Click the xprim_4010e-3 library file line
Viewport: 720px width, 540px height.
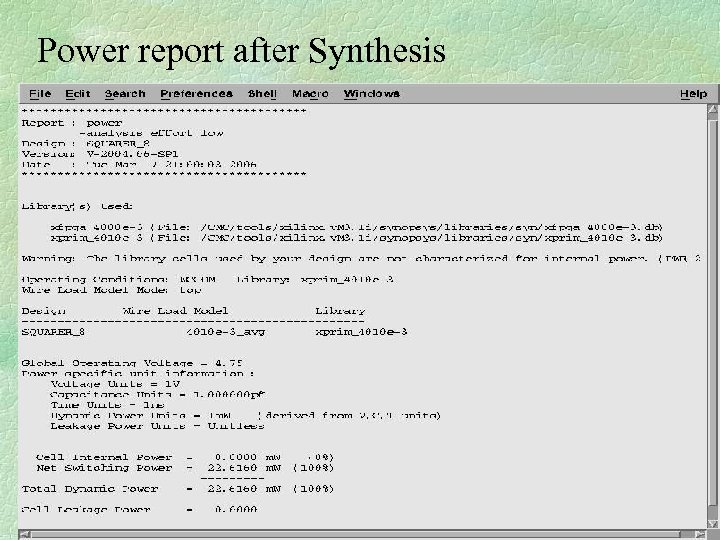(356, 238)
